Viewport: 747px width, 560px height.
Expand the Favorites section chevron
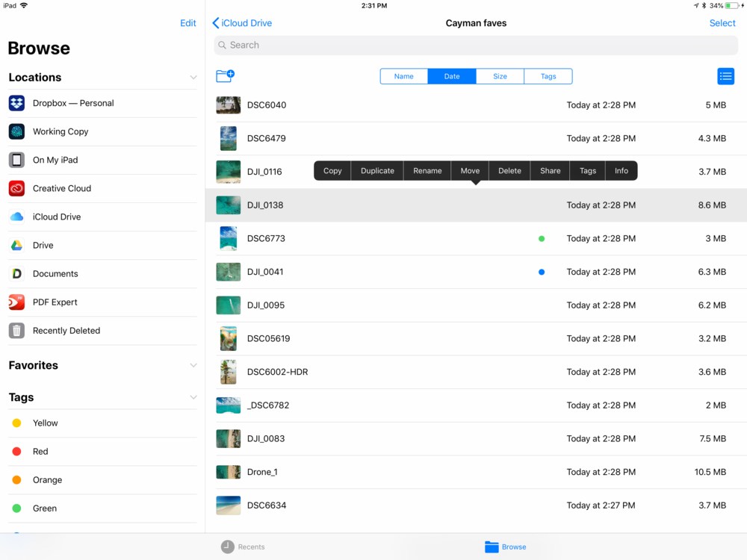pos(193,366)
